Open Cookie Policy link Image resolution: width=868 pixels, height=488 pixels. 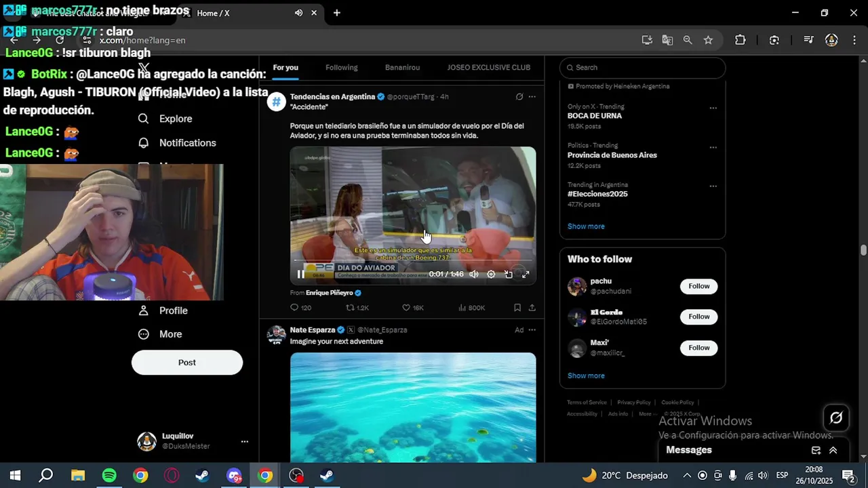677,403
